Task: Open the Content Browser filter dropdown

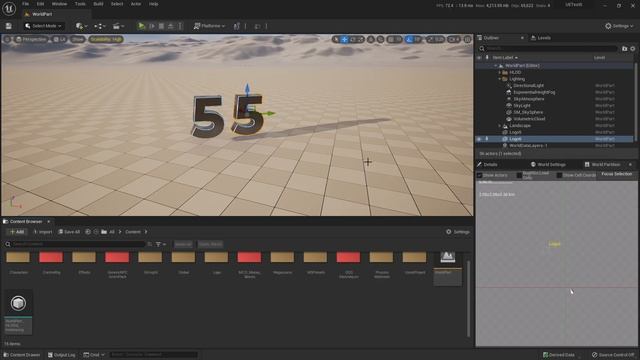Action: pos(161,244)
